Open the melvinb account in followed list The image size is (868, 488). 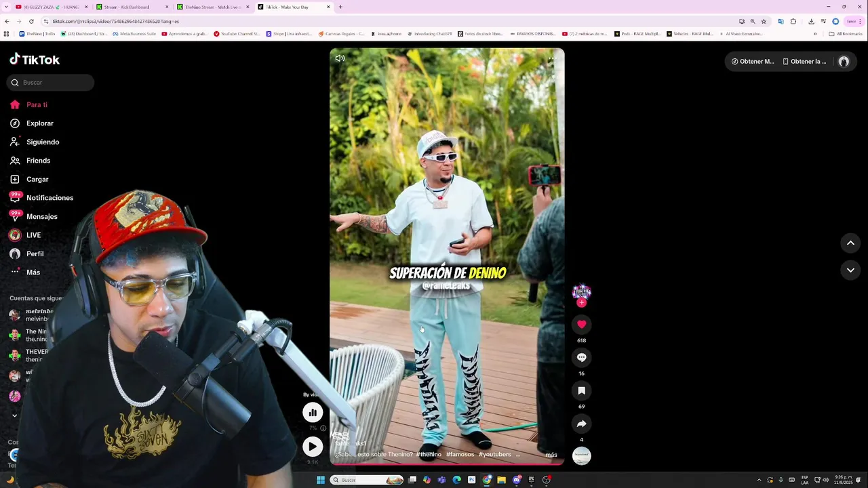coord(31,315)
